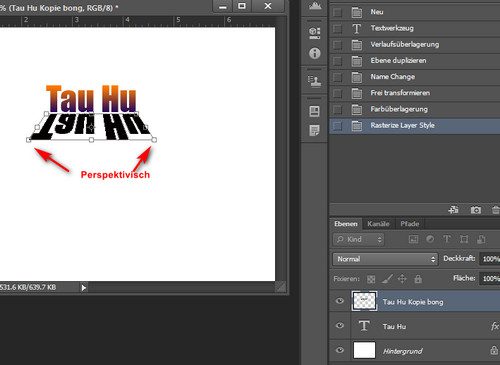The image size is (500, 365).
Task: Create new document from current history state
Action: tap(453, 210)
